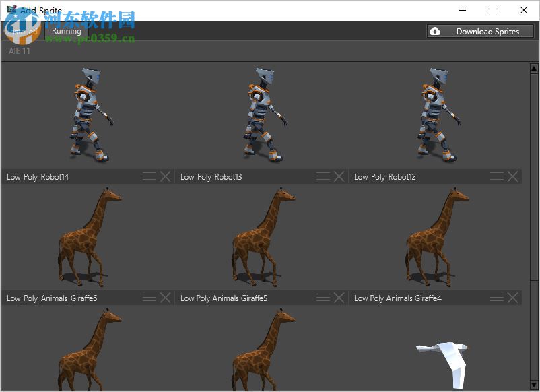The width and height of the screenshot is (540, 392).
Task: Click the Download Sprites button
Action: tap(480, 31)
